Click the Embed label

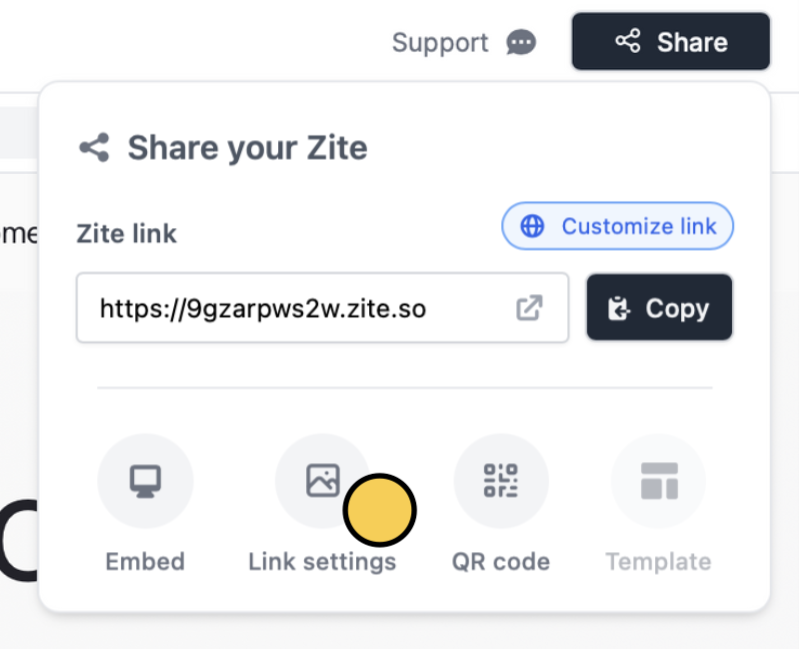pos(145,562)
